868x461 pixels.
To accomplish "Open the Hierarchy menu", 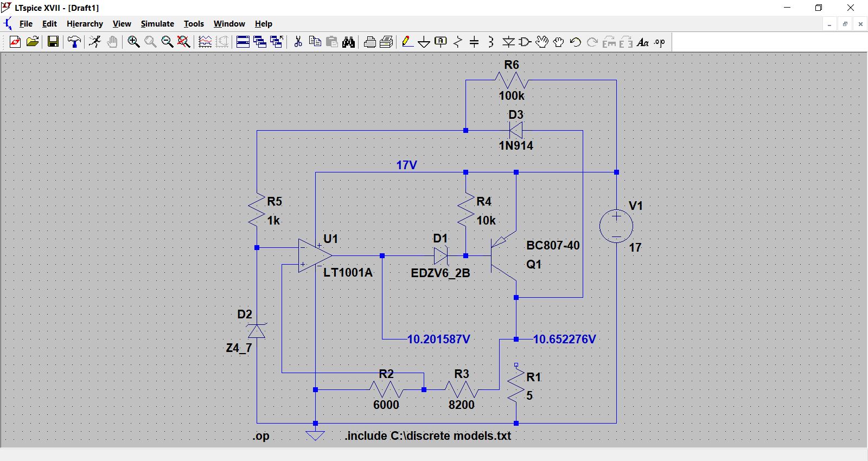I will (85, 24).
